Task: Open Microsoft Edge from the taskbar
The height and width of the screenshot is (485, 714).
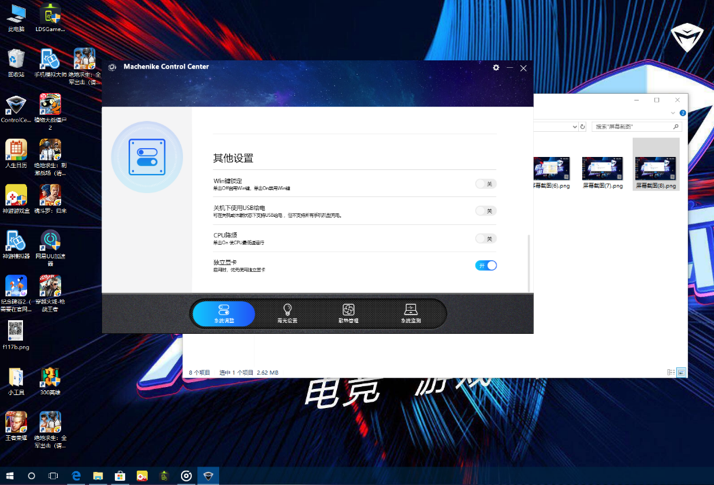Action: 76,476
